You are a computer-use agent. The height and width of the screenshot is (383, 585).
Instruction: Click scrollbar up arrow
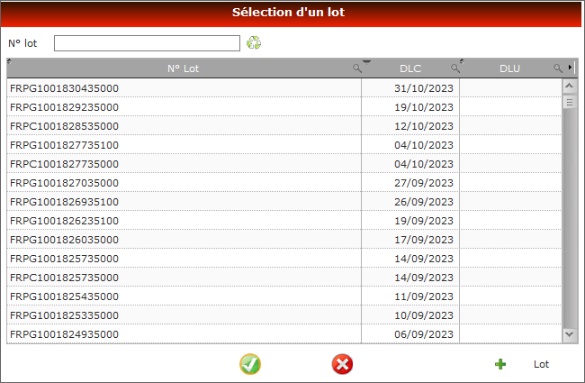(569, 87)
